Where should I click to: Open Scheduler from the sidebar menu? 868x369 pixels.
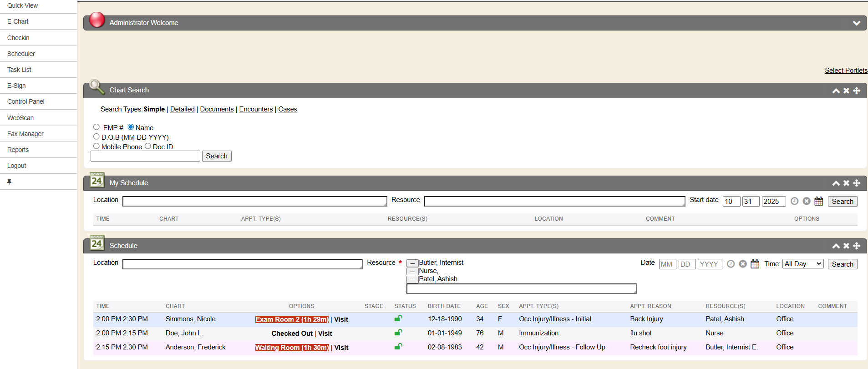tap(21, 54)
